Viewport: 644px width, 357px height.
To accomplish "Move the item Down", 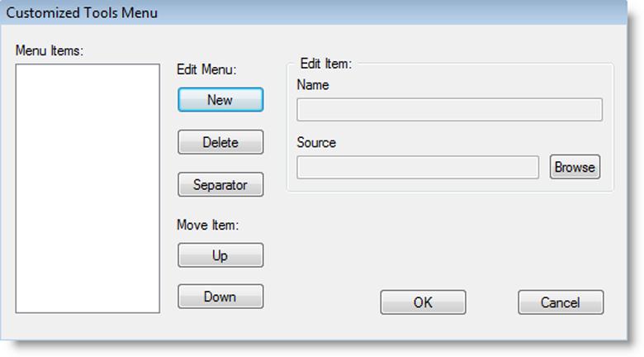I will tap(220, 297).
